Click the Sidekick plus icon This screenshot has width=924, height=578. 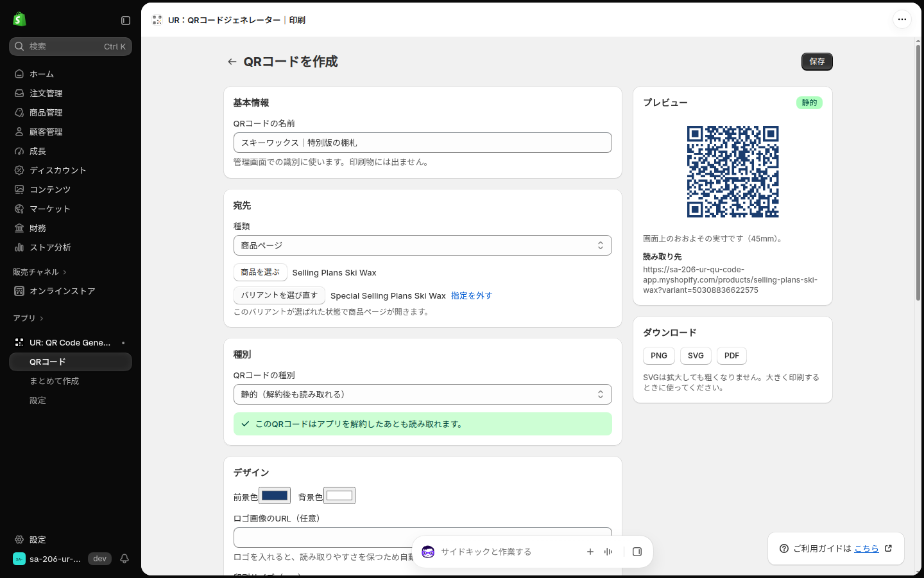(590, 552)
